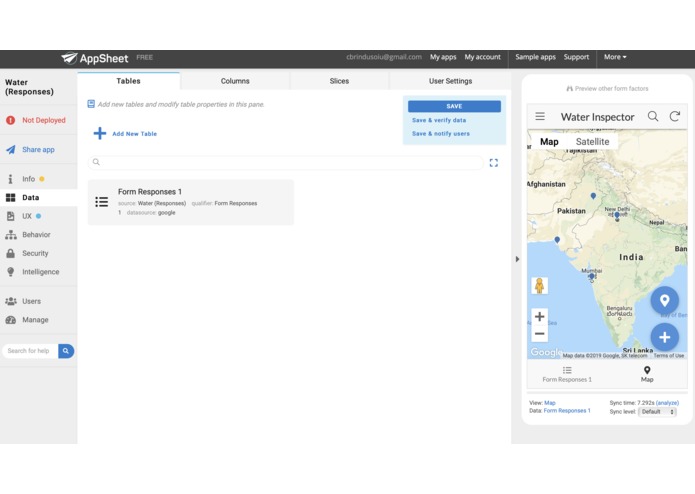Click the Users group icon

tap(11, 301)
